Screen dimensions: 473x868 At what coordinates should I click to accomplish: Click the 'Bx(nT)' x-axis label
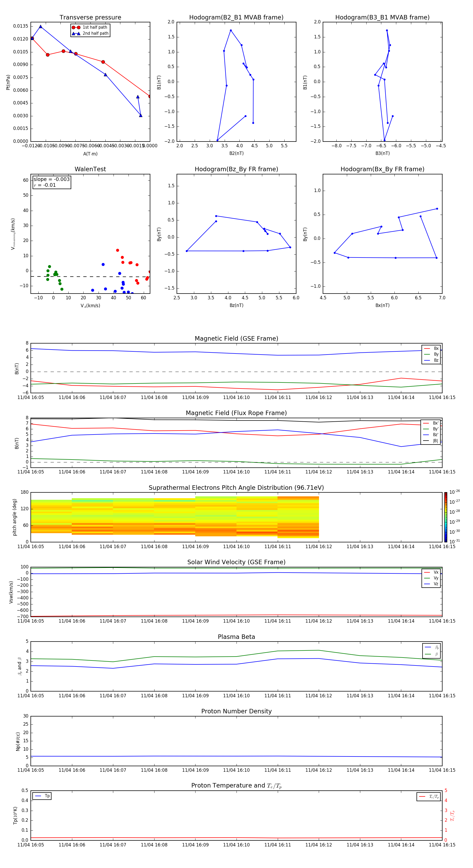(382, 305)
